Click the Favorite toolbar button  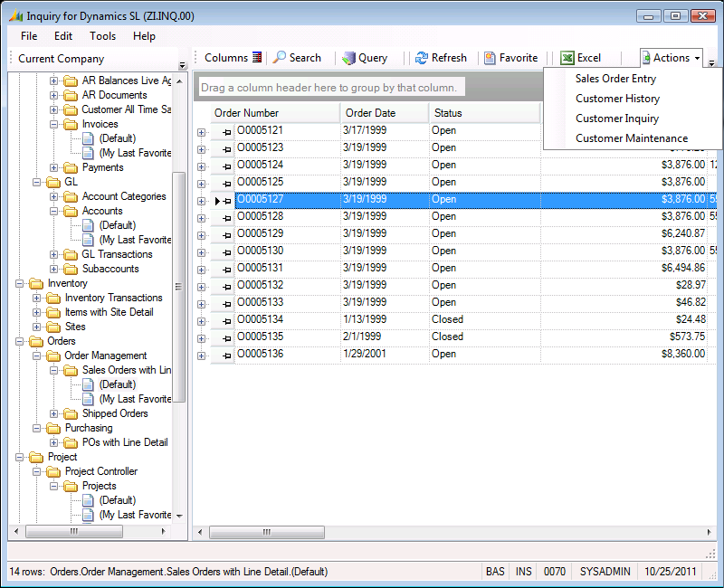pyautogui.click(x=510, y=58)
